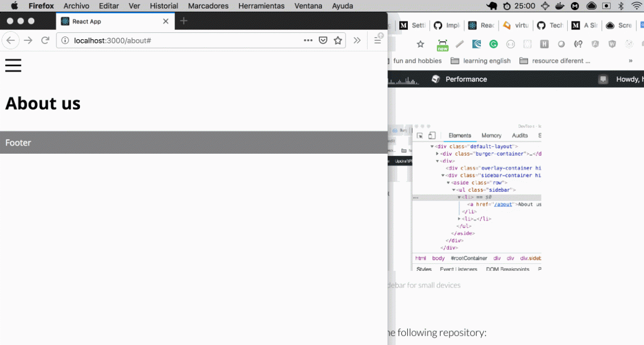The image size is (644, 345).
Task: Open the page actions three-dots menu
Action: click(308, 40)
